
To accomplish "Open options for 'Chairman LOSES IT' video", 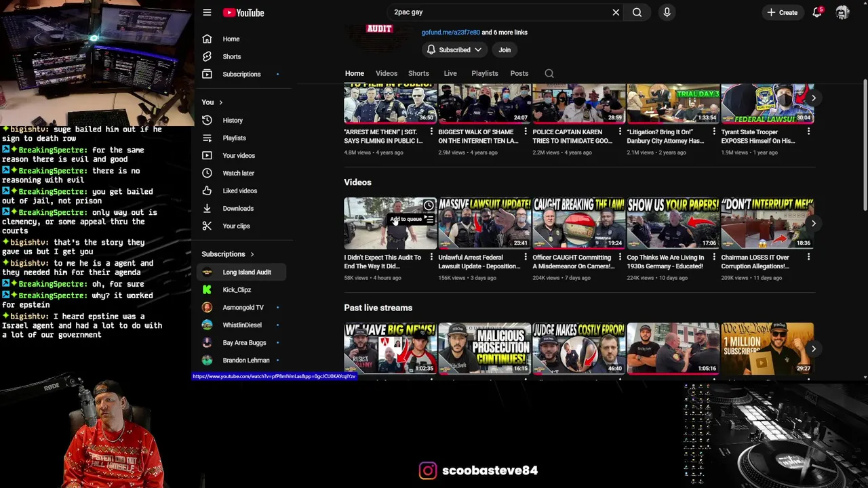I will 808,258.
